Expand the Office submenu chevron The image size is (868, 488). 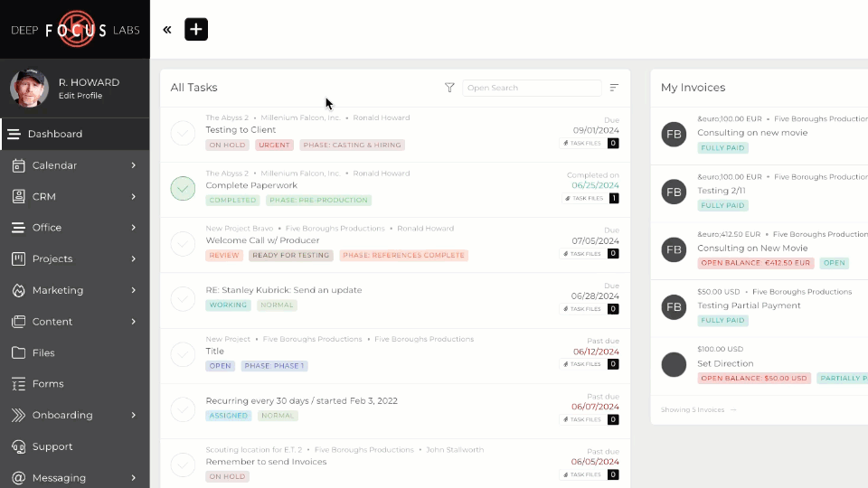[x=134, y=228]
